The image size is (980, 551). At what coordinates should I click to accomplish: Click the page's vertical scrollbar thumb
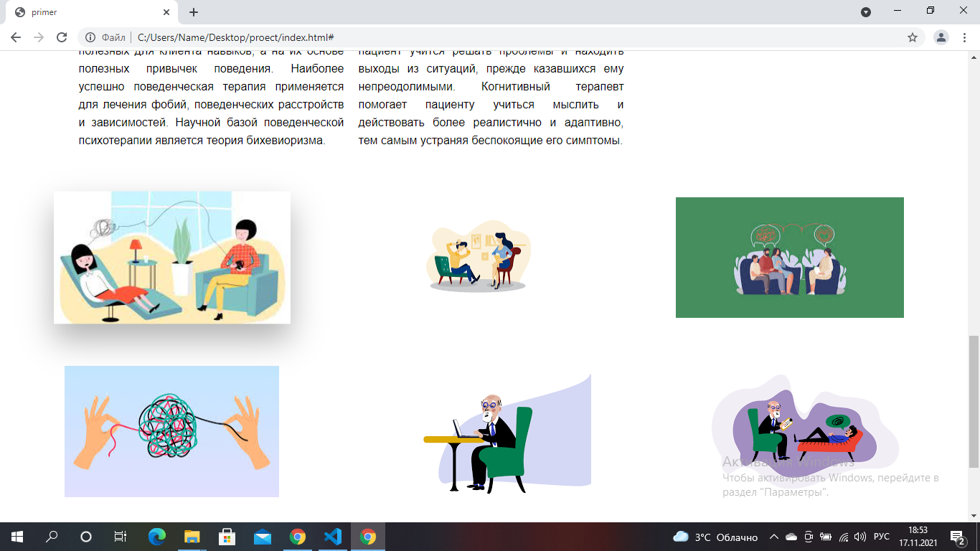point(974,402)
